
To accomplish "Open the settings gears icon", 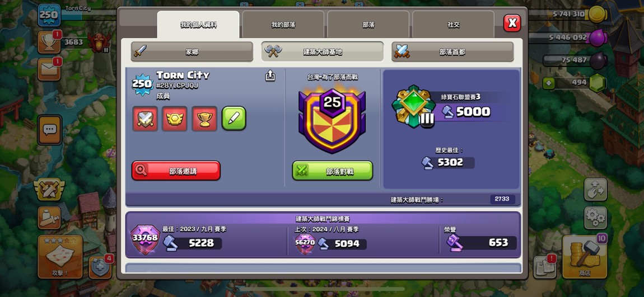I will pos(595,218).
